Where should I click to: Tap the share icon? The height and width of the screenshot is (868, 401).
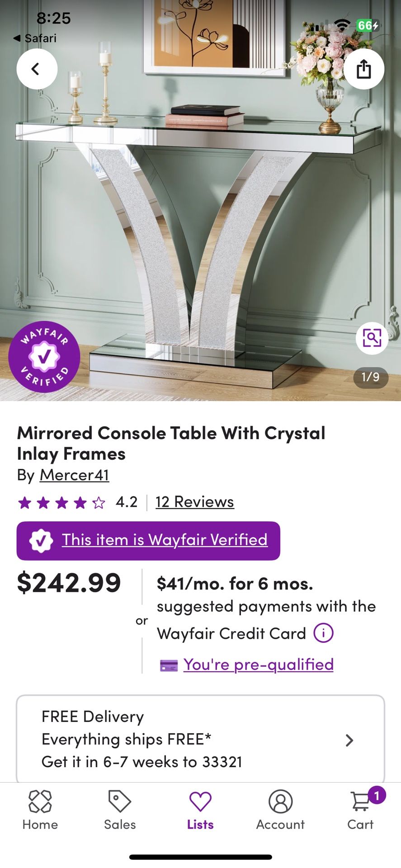[364, 69]
